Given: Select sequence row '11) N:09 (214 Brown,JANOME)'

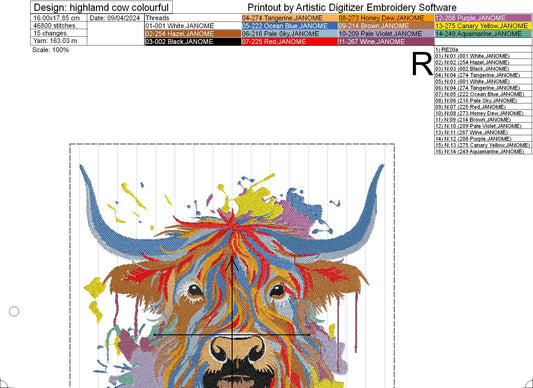Looking at the screenshot, I should 483,120.
